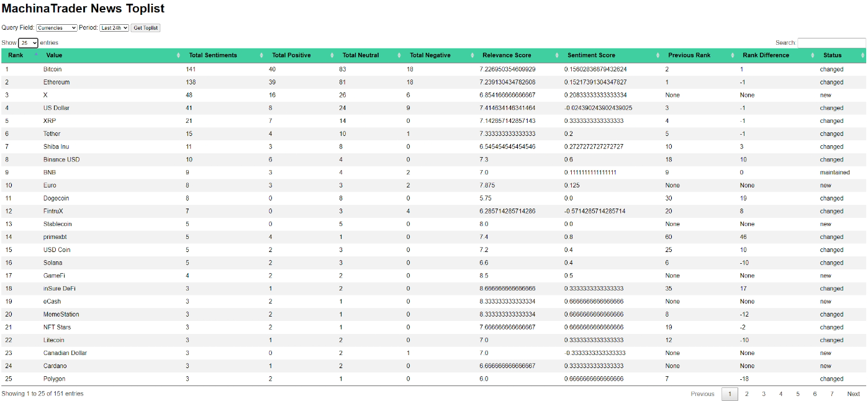Expand the Show entries count dropdown
Image resolution: width=868 pixels, height=401 pixels.
pos(28,43)
